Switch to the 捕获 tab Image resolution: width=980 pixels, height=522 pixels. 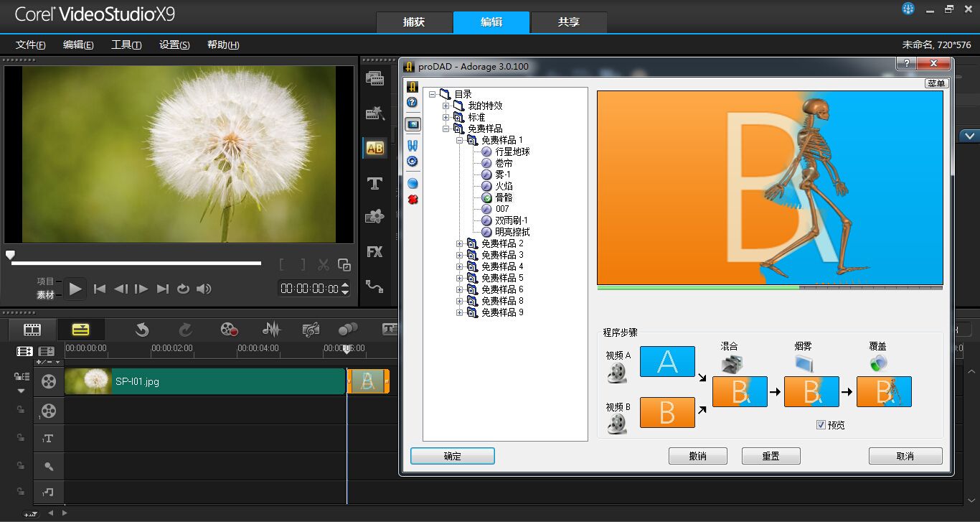click(x=414, y=22)
